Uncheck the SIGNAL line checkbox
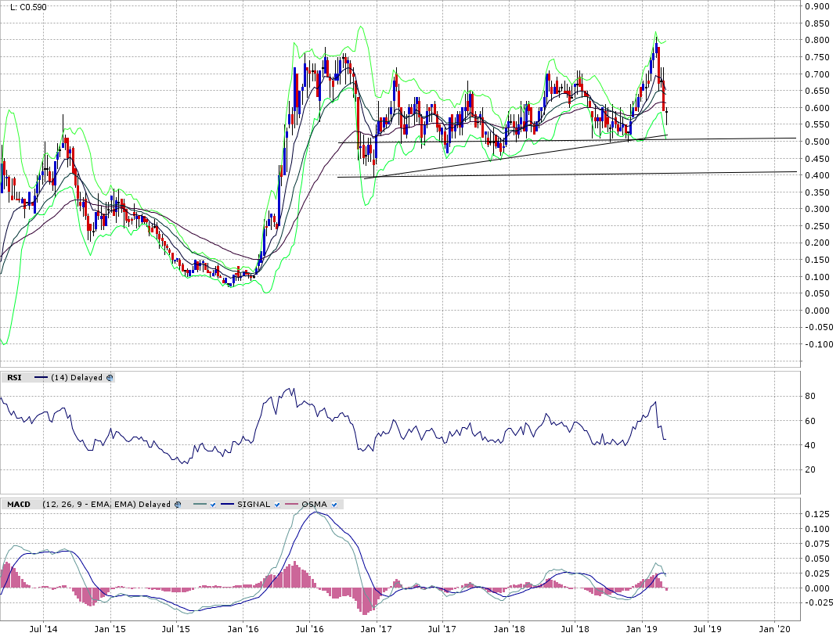This screenshot has width=840, height=640. (277, 505)
